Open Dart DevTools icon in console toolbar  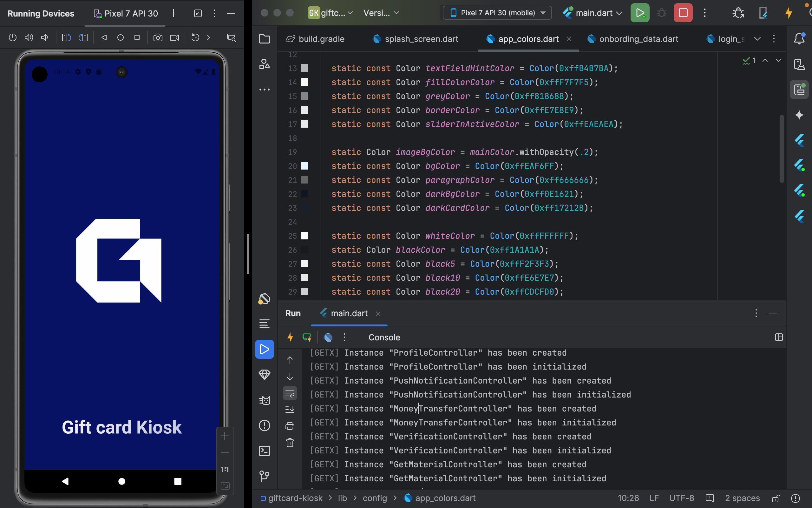pos(328,337)
